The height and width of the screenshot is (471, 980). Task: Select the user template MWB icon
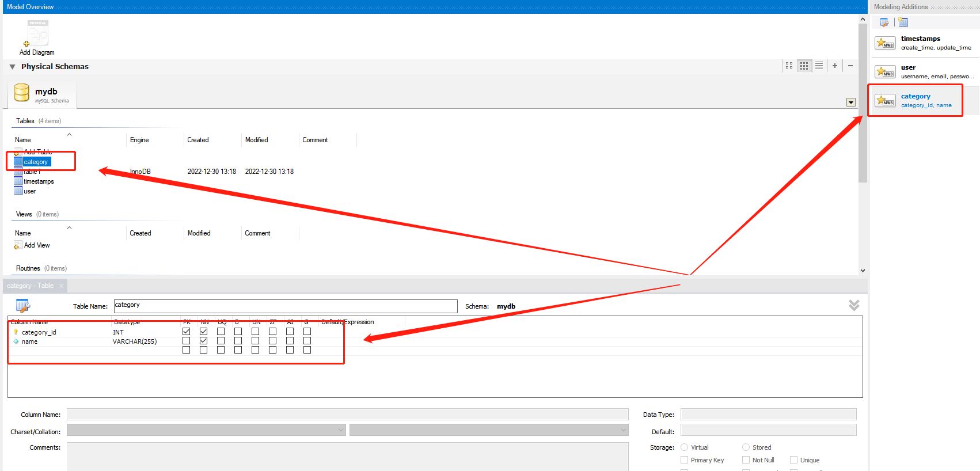(885, 71)
